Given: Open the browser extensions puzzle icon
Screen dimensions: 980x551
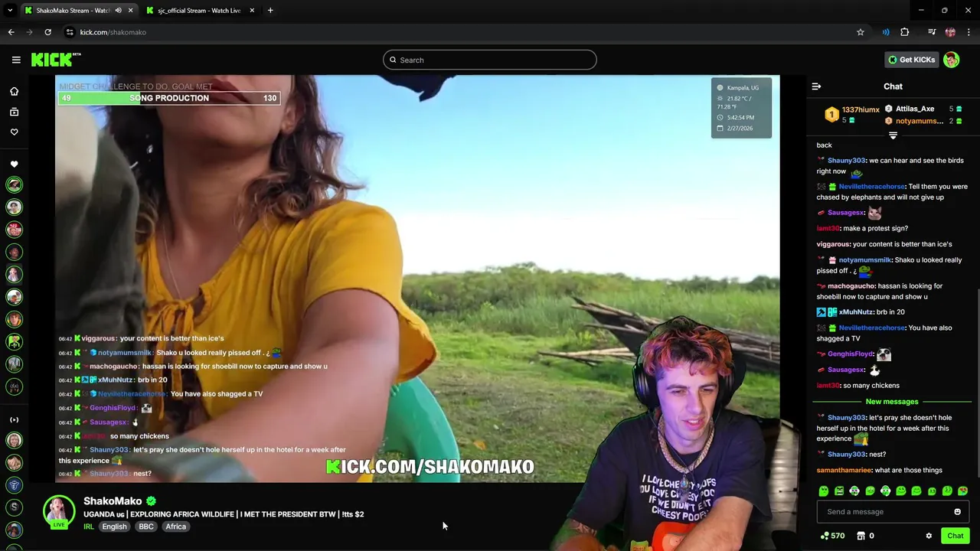Looking at the screenshot, I should [x=904, y=32].
